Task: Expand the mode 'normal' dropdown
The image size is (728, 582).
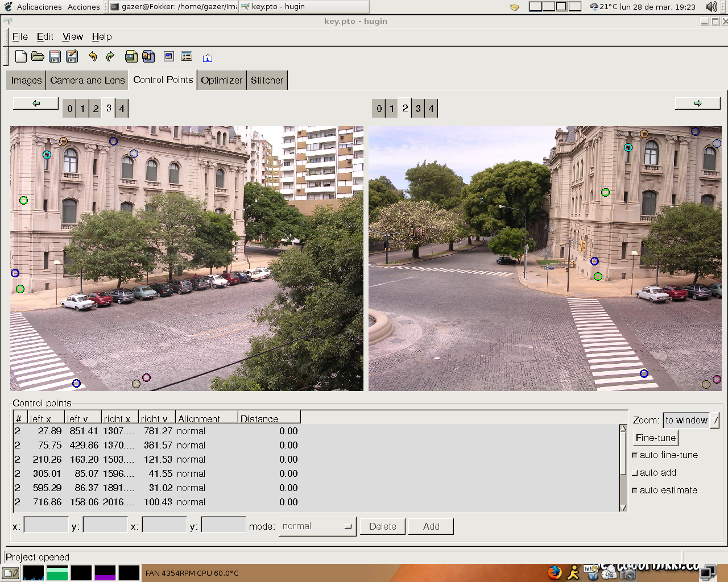Action: pos(317,526)
